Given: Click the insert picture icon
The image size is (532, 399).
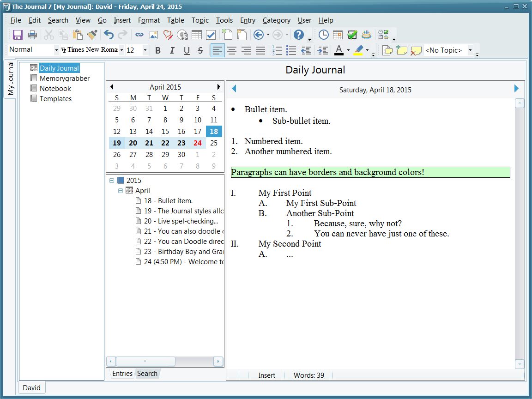Looking at the screenshot, I should [x=154, y=35].
